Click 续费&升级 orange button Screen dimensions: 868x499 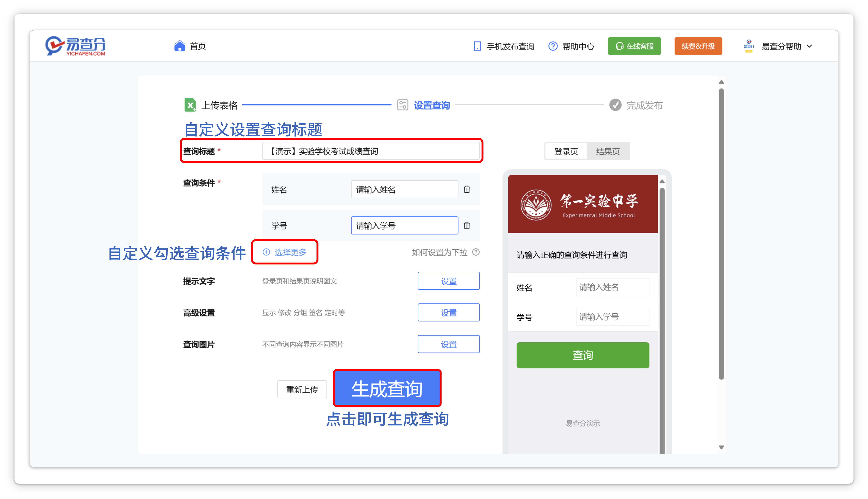pos(698,46)
